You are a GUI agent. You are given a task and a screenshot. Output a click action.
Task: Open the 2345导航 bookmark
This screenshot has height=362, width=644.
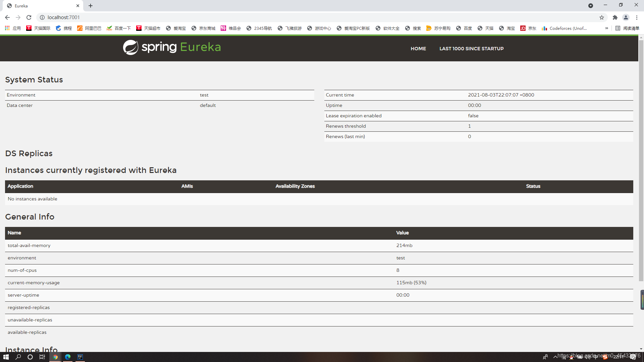click(259, 28)
